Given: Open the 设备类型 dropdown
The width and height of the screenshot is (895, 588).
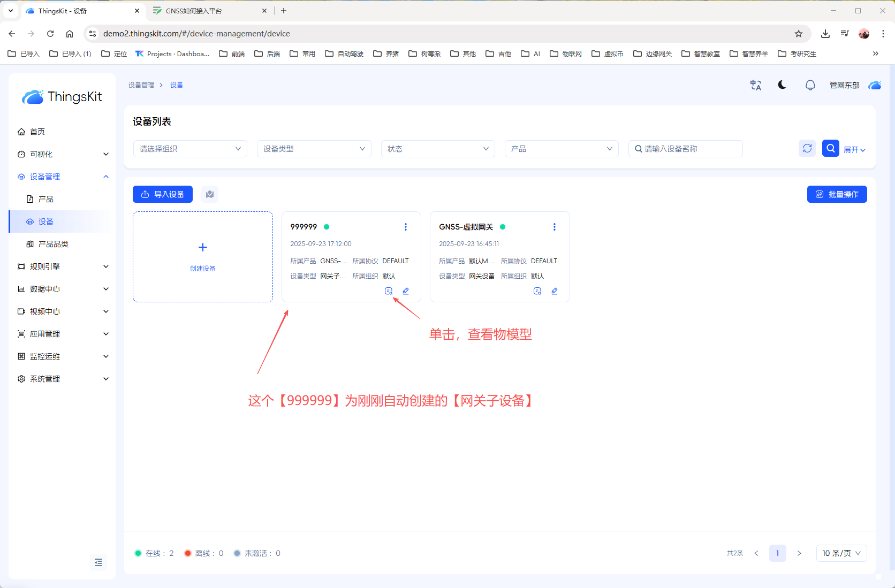Looking at the screenshot, I should (x=314, y=149).
